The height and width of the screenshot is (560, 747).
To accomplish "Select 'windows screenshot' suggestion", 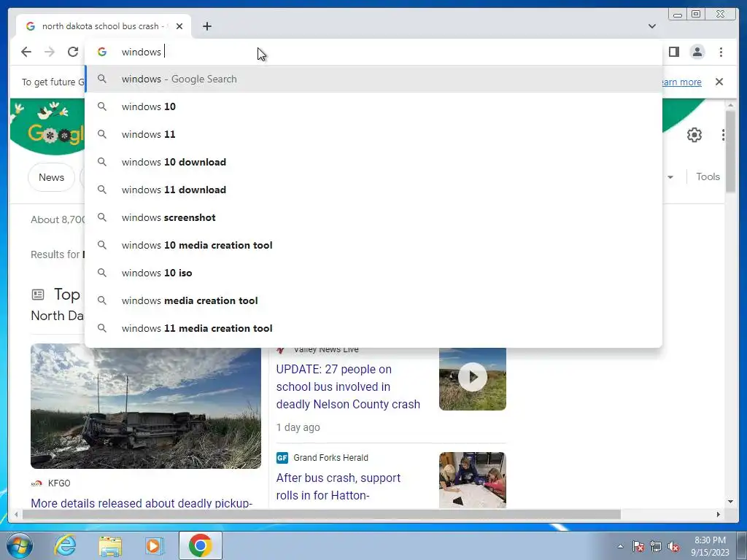I will coord(373,217).
